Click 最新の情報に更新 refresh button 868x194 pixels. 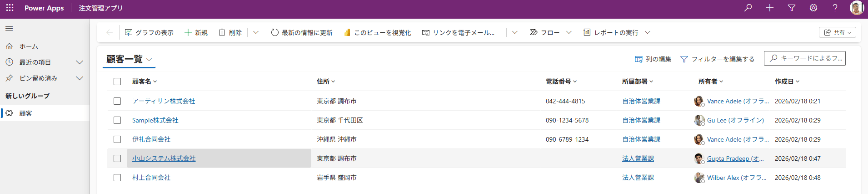point(302,32)
